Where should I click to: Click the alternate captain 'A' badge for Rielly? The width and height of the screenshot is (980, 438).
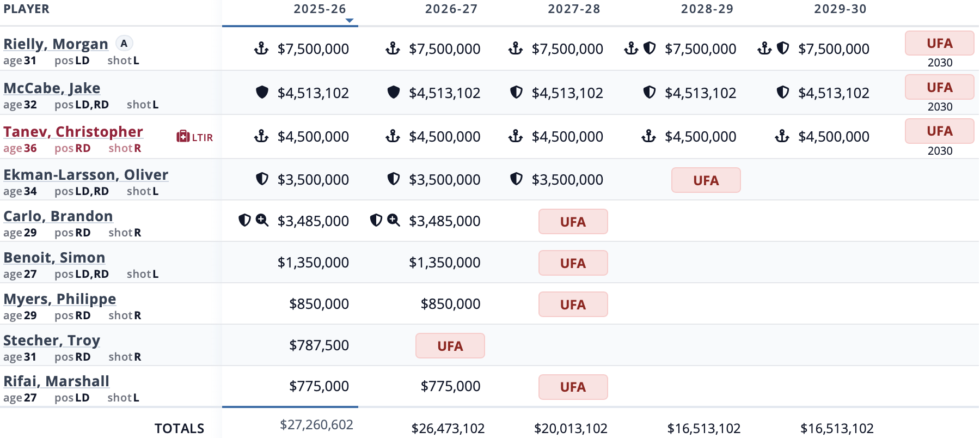[124, 44]
